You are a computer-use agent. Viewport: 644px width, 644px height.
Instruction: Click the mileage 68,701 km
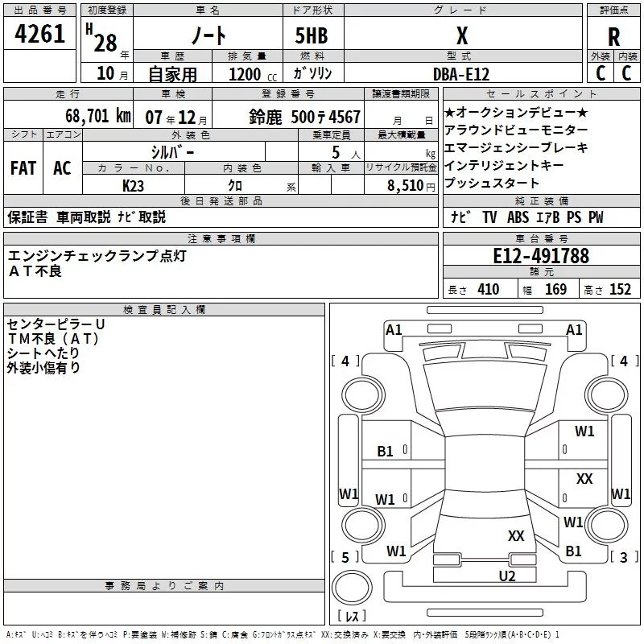click(x=98, y=116)
